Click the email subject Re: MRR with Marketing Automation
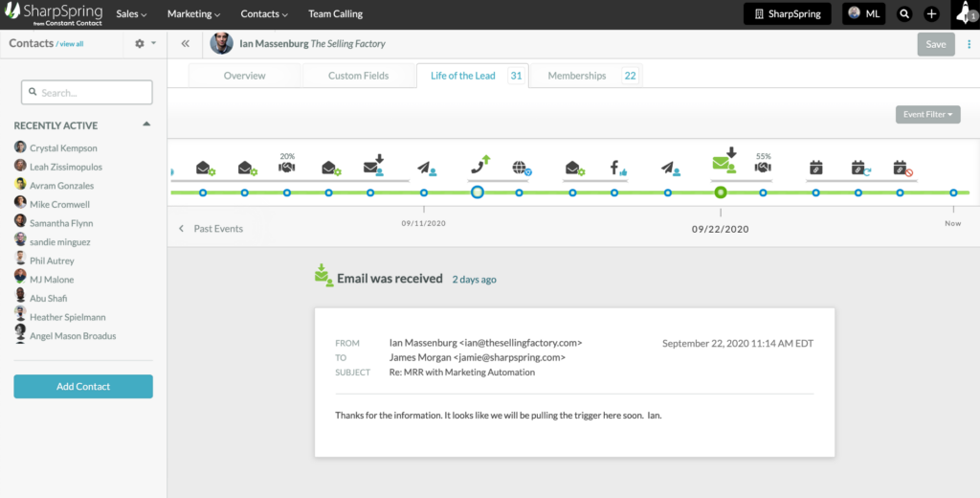The height and width of the screenshot is (498, 980). [462, 373]
